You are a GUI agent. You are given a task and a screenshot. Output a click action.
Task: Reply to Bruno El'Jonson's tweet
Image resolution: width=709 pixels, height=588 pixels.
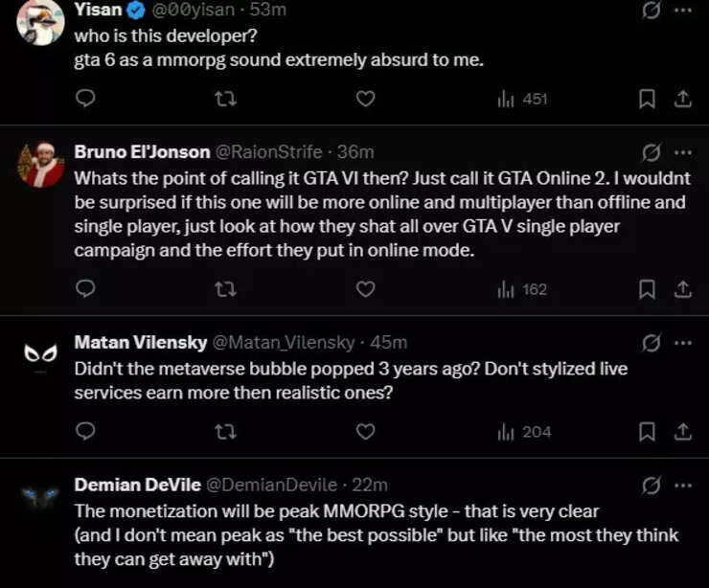point(84,289)
